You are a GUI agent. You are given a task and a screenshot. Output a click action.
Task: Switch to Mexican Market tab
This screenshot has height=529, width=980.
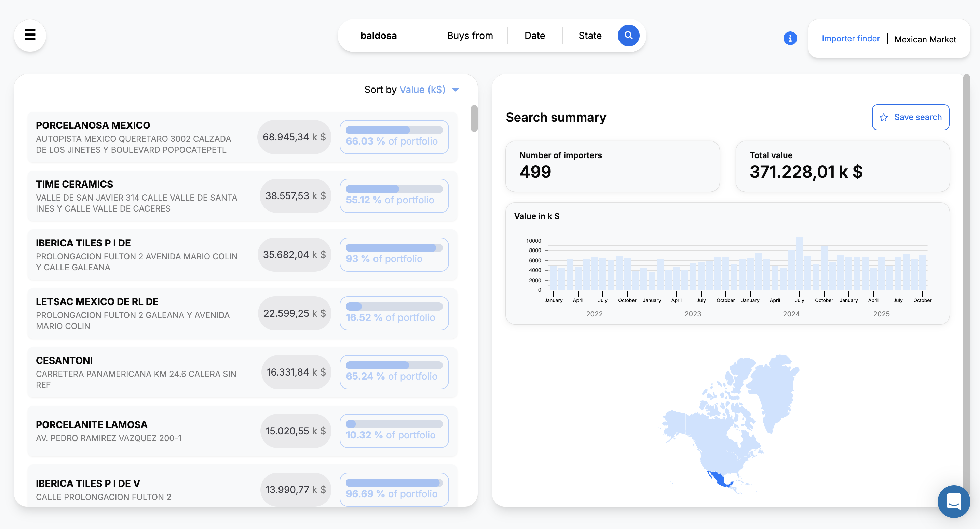coord(925,39)
